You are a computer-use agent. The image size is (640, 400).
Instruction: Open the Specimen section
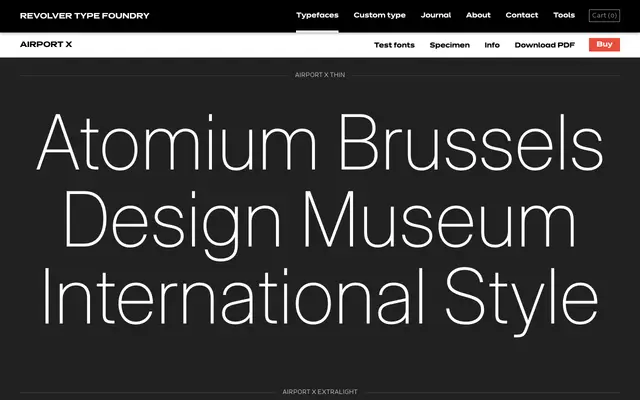coord(449,45)
